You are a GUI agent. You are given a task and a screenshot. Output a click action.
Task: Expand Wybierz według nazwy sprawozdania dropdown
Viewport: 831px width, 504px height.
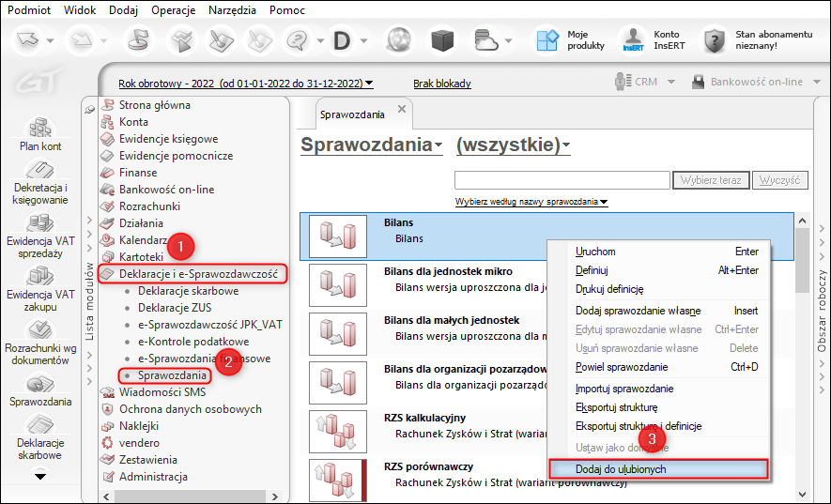(x=531, y=202)
